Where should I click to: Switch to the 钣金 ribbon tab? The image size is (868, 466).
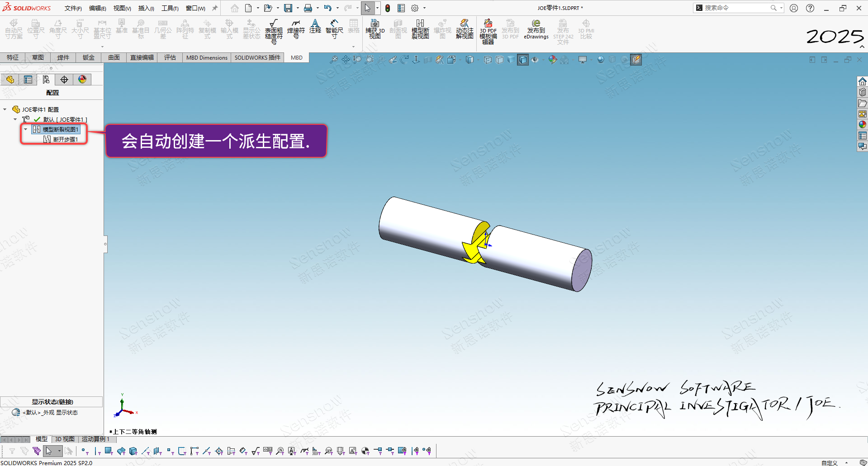click(89, 57)
